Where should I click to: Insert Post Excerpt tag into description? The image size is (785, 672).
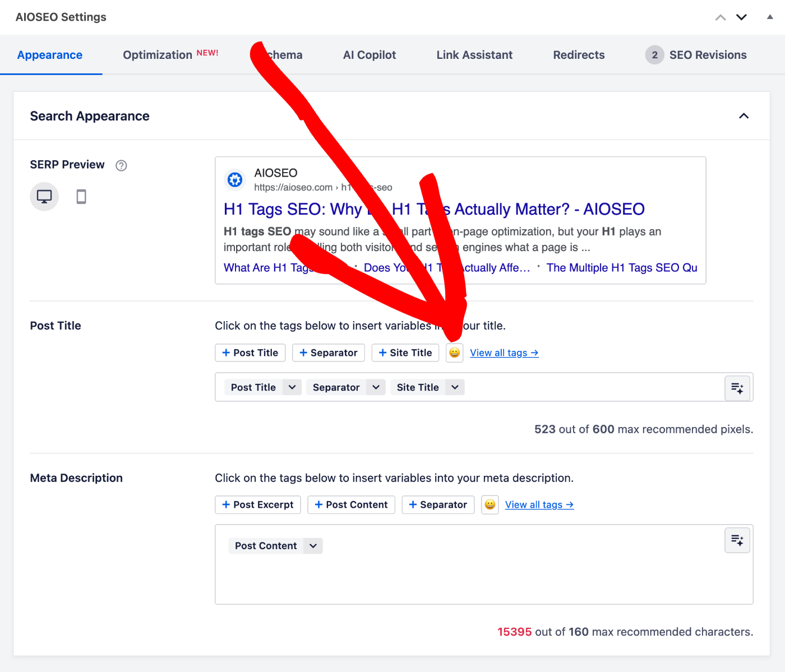(258, 505)
